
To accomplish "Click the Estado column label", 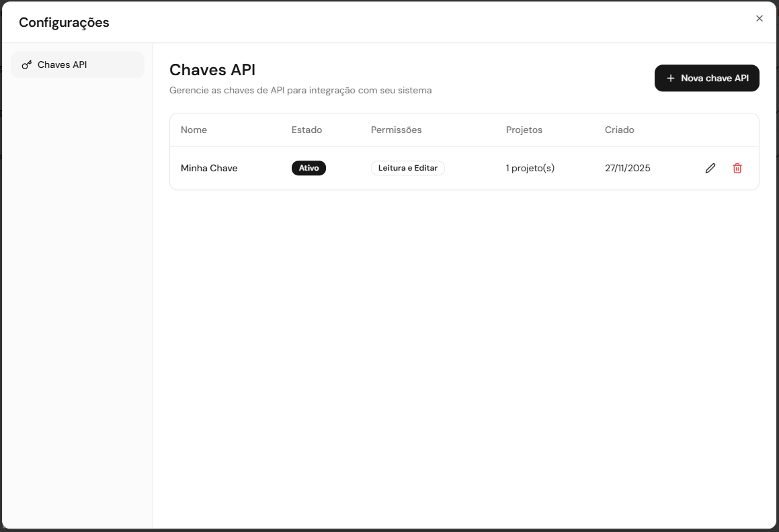I will 306,130.
